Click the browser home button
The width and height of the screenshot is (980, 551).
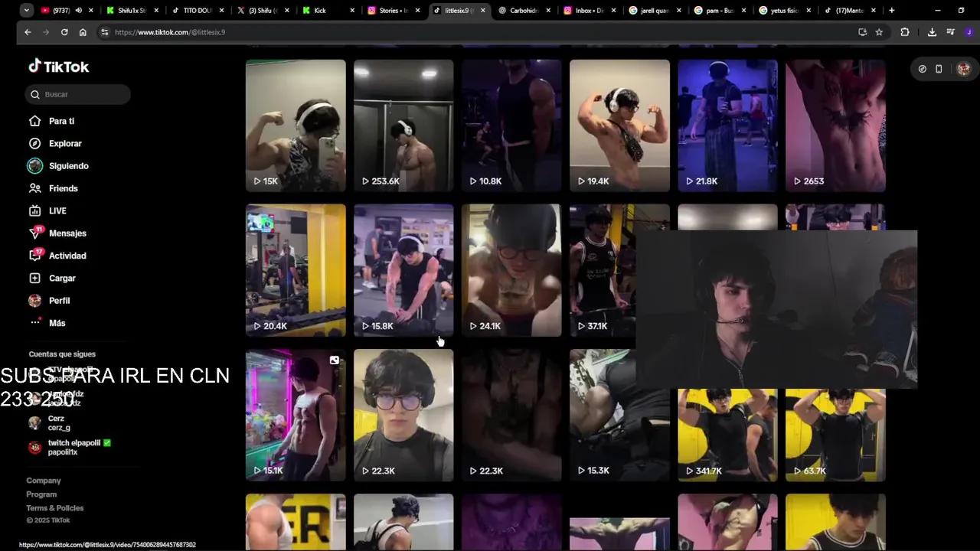tap(83, 32)
